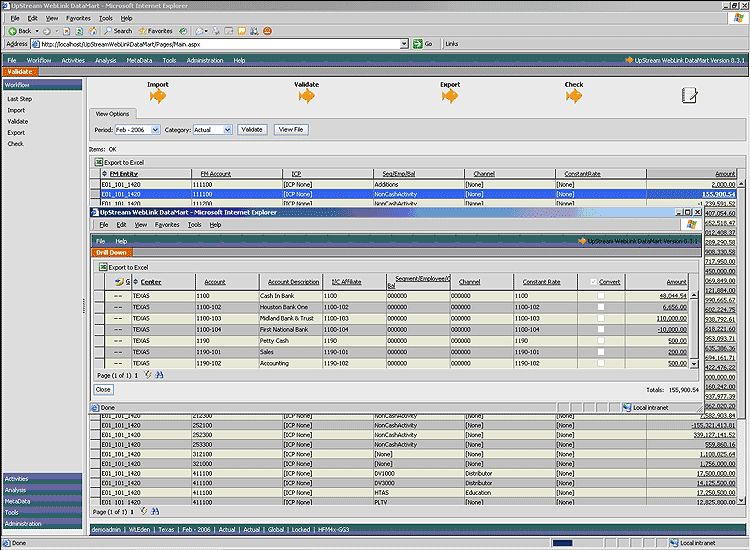Click the View File button
Image resolution: width=750 pixels, height=550 pixels.
[291, 130]
